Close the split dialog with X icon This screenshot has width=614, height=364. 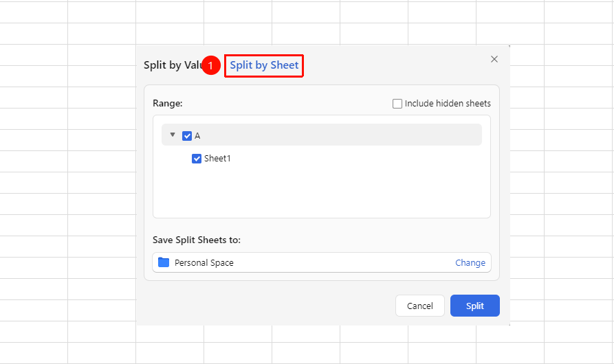point(494,59)
